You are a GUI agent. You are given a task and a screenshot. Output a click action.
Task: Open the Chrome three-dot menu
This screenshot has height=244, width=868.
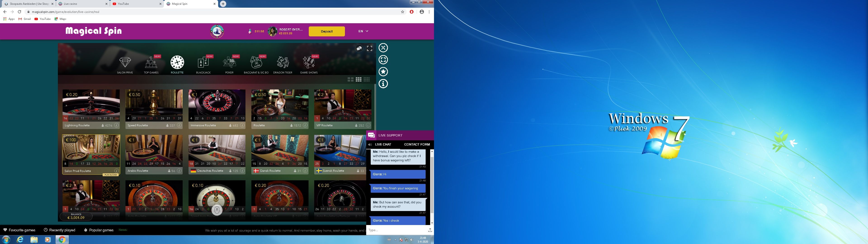[429, 12]
